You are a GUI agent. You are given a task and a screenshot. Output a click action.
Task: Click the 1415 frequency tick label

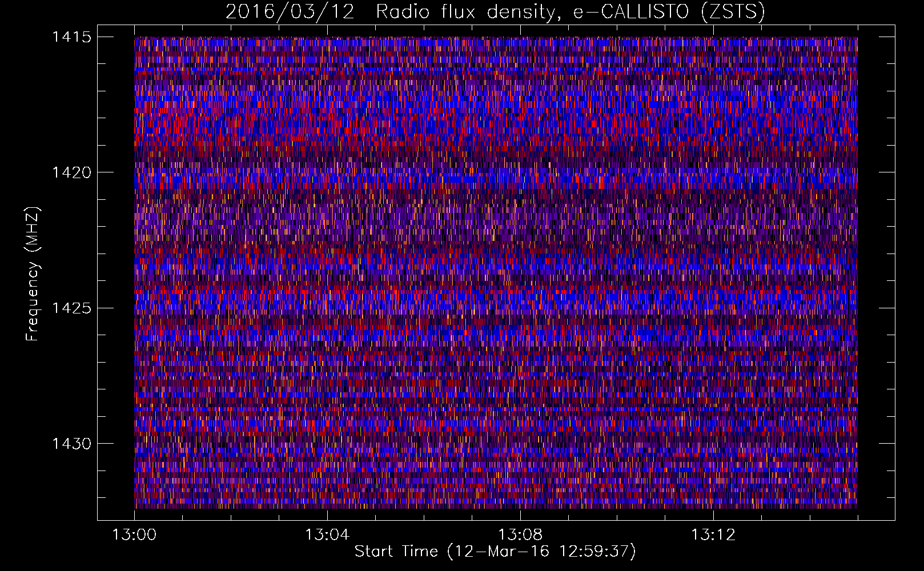point(71,37)
